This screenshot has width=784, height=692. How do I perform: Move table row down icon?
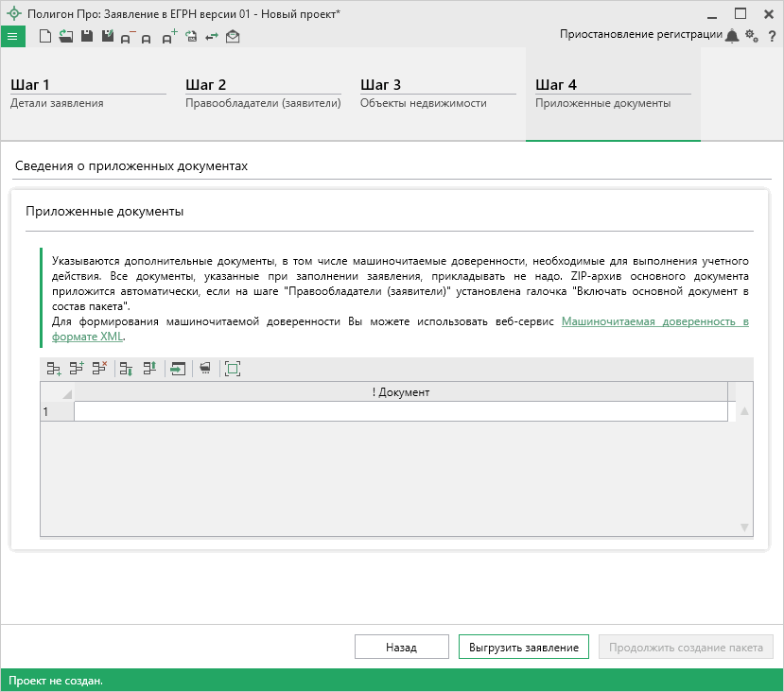pyautogui.click(x=126, y=369)
